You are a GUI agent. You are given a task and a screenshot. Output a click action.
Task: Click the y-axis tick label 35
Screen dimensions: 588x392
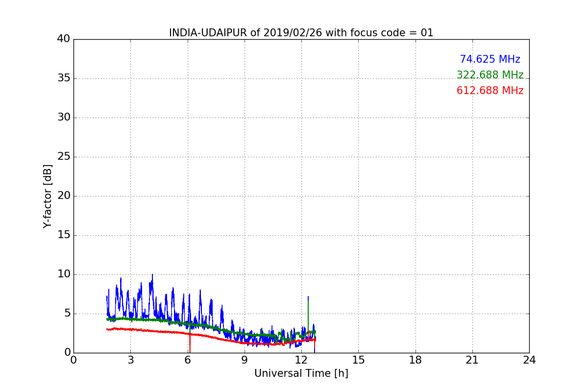coord(63,78)
